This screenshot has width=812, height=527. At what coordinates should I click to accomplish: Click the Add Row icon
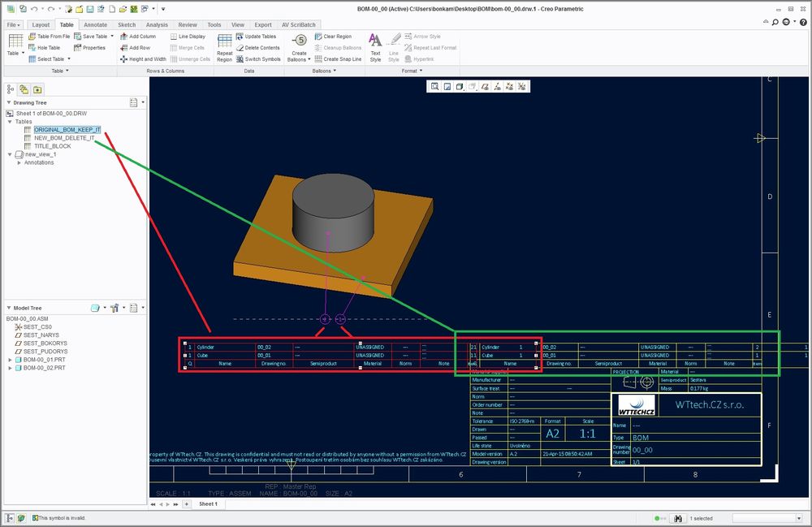pyautogui.click(x=123, y=48)
